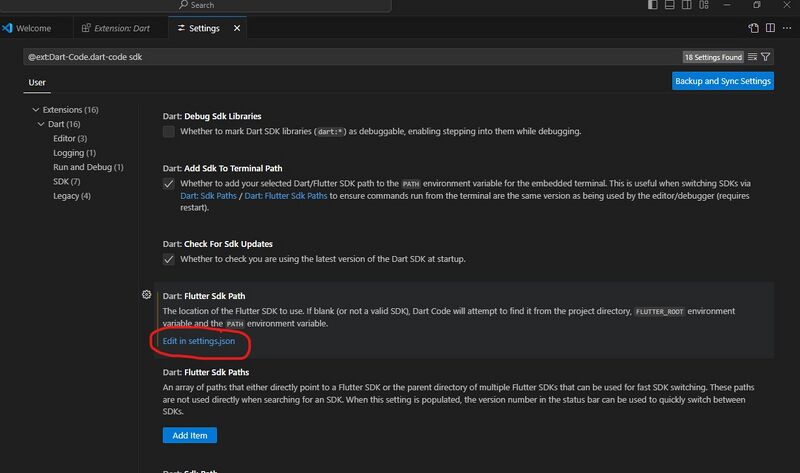Toggle the bottom panel layout icon
The height and width of the screenshot is (473, 800).
click(670, 5)
